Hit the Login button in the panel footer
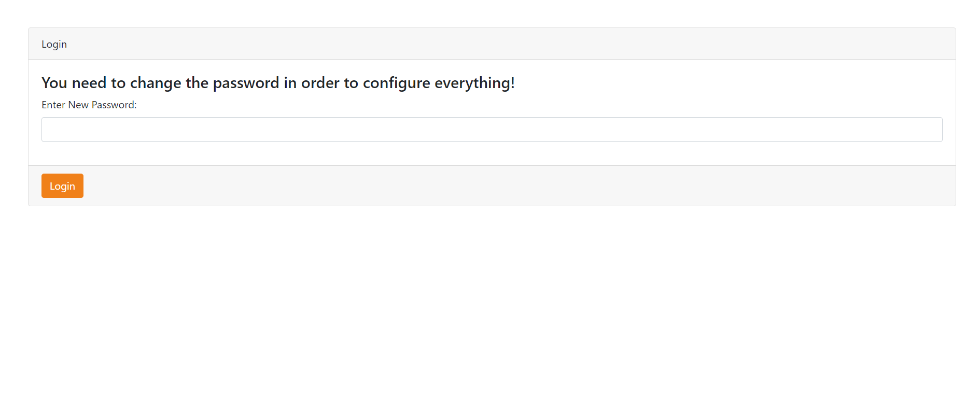This screenshot has height=413, width=980. (x=62, y=186)
